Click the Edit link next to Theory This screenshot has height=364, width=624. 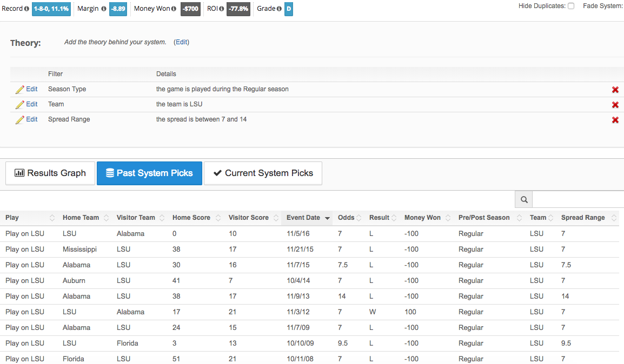(x=182, y=42)
